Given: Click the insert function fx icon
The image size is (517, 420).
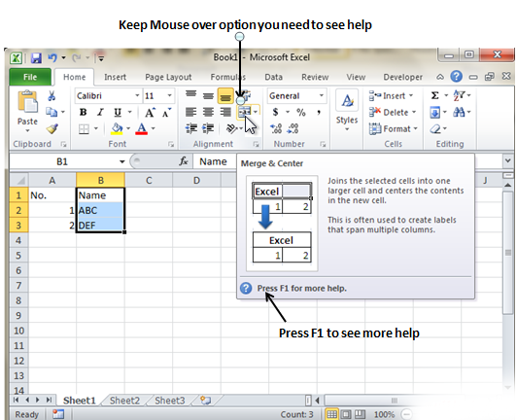Looking at the screenshot, I should click(184, 161).
